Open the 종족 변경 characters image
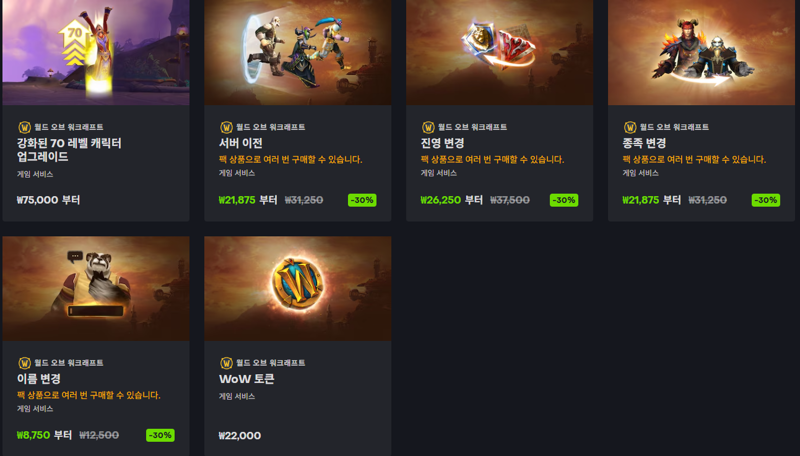Screen dimensions: 800x456 pos(702,52)
